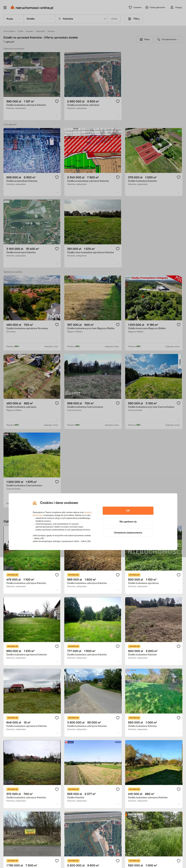
Task: Accept cookies with the OK button
Action: click(x=128, y=511)
